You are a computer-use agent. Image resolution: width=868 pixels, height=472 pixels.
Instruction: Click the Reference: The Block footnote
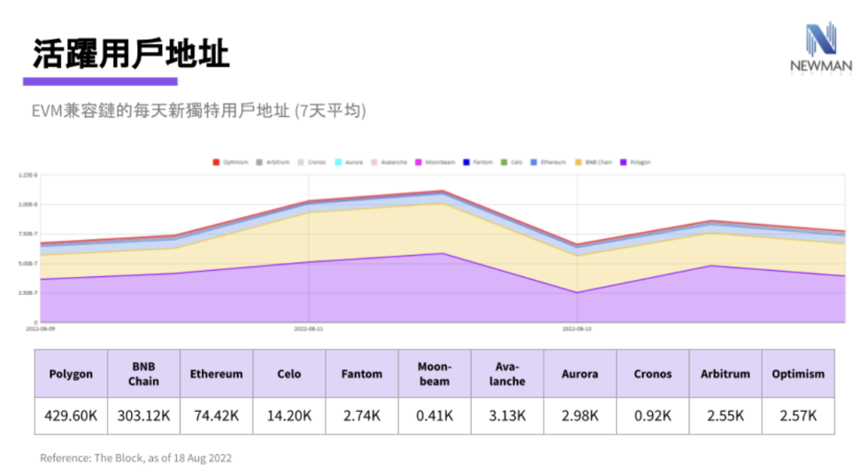[135, 458]
